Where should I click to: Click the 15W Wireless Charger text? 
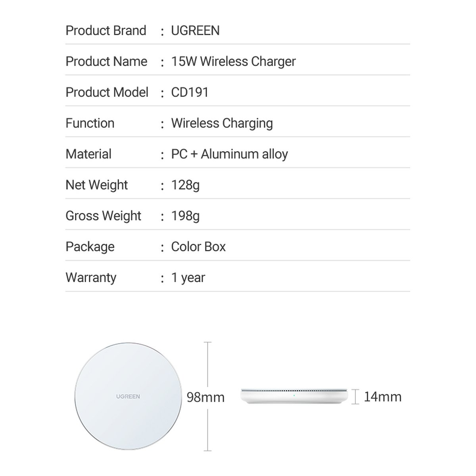tap(233, 61)
